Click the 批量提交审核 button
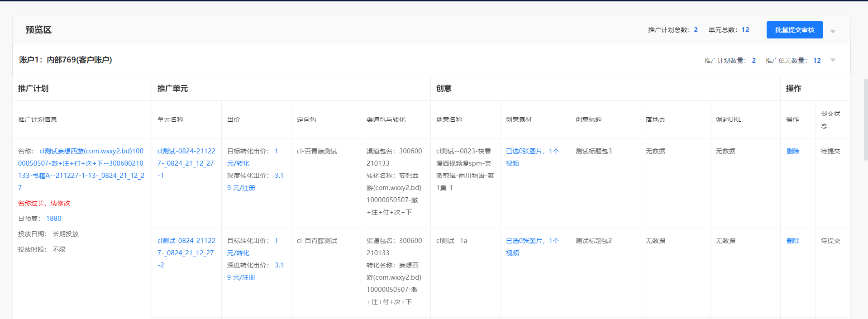 click(794, 30)
